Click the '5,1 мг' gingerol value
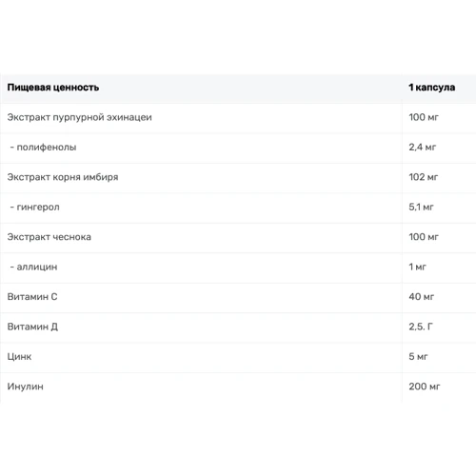The width and height of the screenshot is (476, 476). [x=421, y=208]
